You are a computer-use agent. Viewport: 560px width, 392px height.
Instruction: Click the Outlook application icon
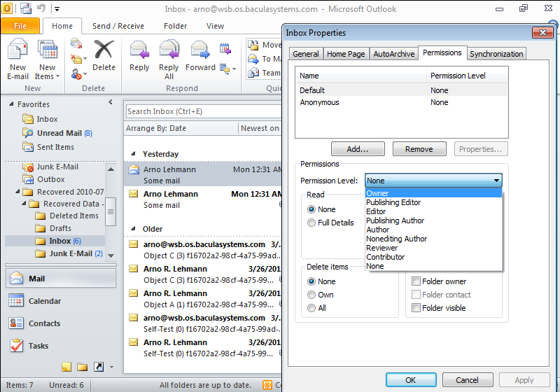tap(7, 8)
